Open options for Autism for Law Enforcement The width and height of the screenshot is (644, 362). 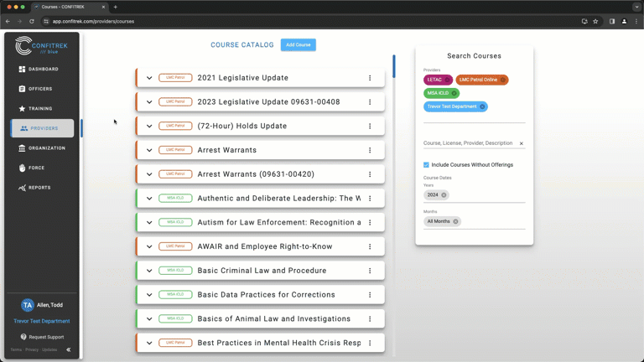click(x=370, y=222)
